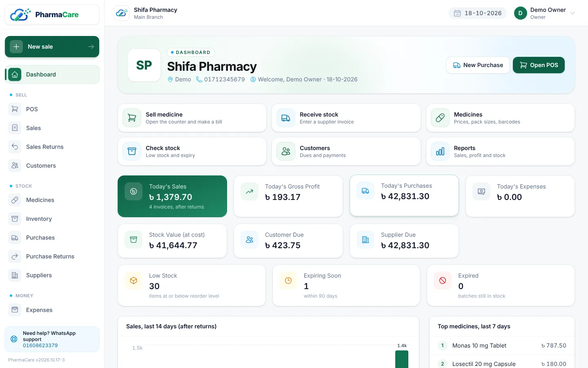Select the date 18-10-2026 in top bar
The image size is (588, 368).
click(478, 13)
